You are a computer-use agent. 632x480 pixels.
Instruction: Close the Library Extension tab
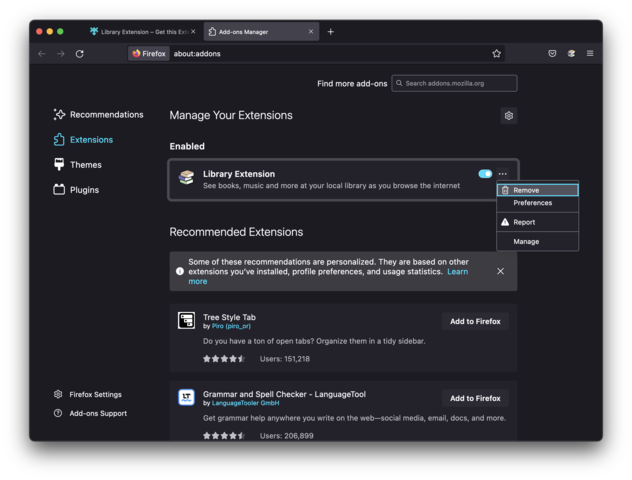coord(193,31)
